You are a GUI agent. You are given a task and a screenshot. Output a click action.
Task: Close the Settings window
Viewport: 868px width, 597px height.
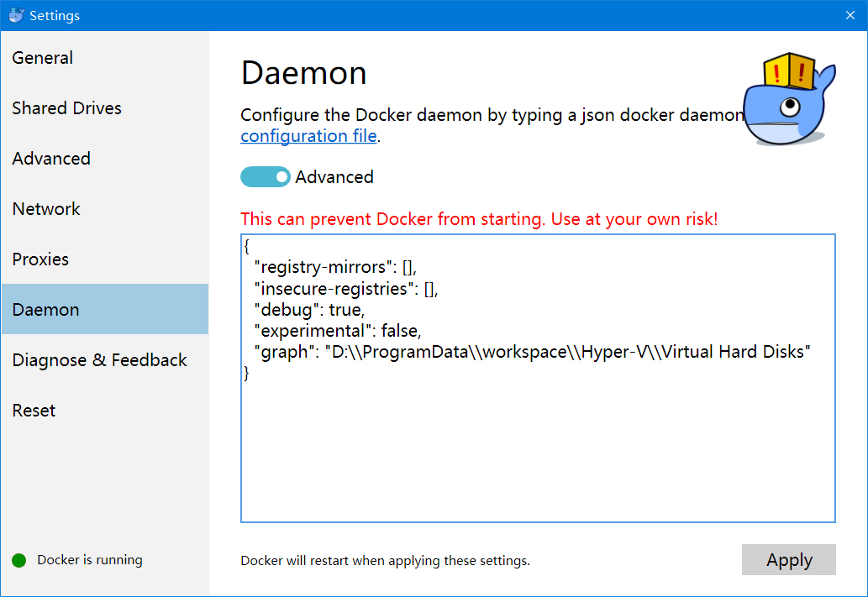[x=850, y=15]
